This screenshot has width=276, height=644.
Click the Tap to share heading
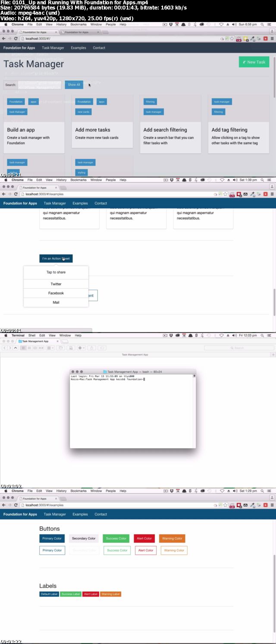pyautogui.click(x=56, y=273)
